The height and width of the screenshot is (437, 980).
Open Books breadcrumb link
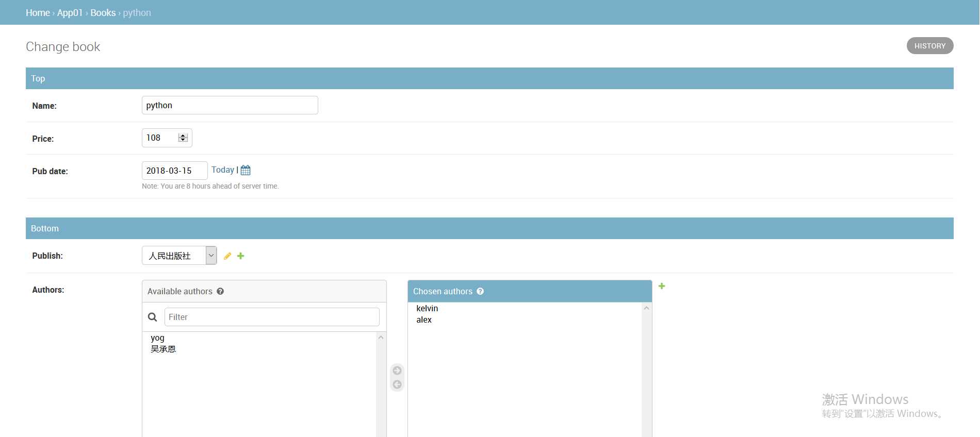[103, 13]
